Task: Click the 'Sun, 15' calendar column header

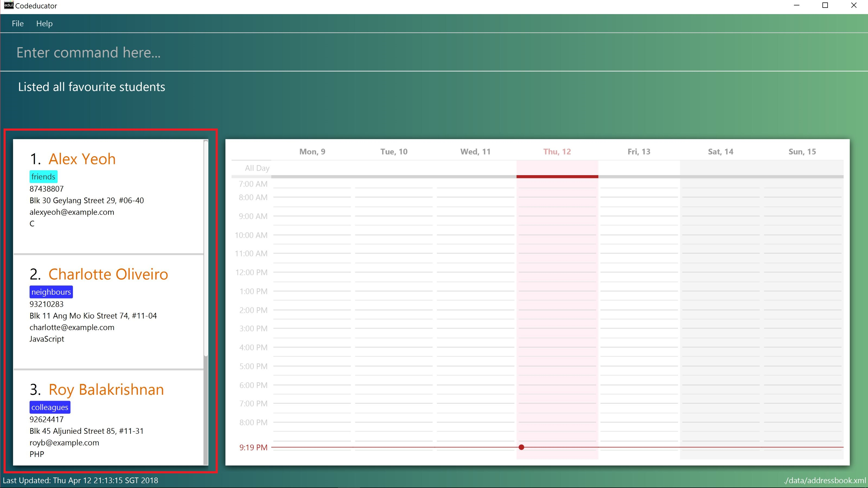Action: point(802,152)
